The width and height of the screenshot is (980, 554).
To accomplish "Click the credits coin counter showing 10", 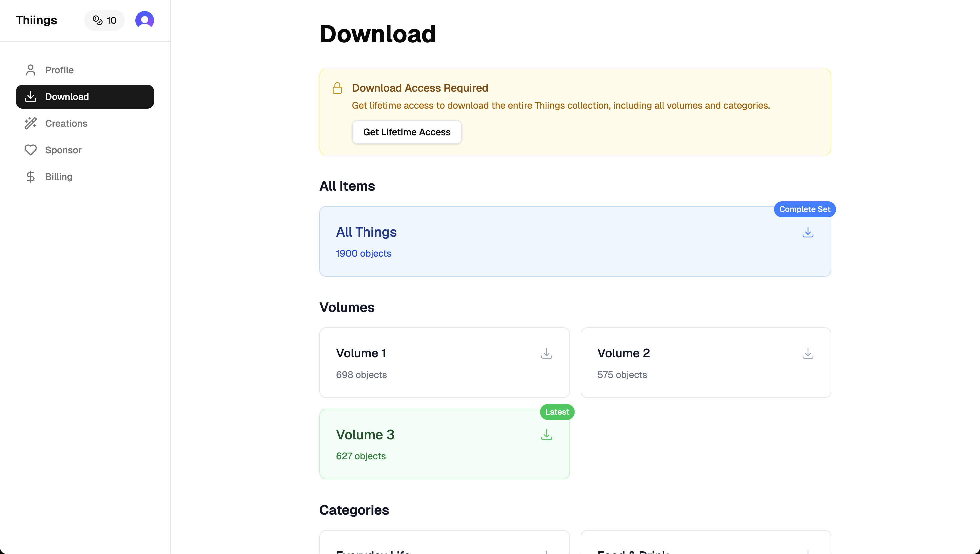I will 105,20.
